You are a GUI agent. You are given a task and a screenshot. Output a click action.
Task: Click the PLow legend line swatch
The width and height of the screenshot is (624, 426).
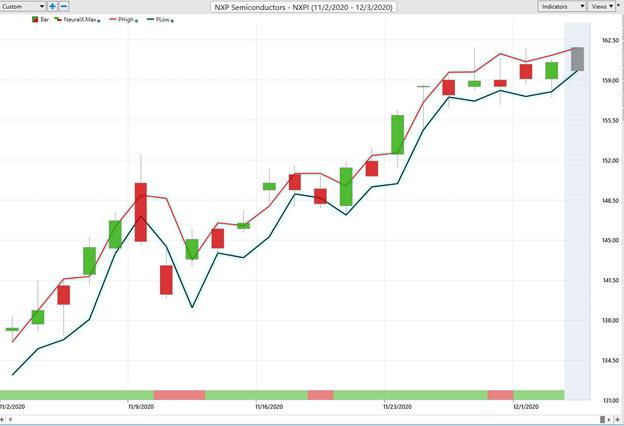[x=150, y=19]
